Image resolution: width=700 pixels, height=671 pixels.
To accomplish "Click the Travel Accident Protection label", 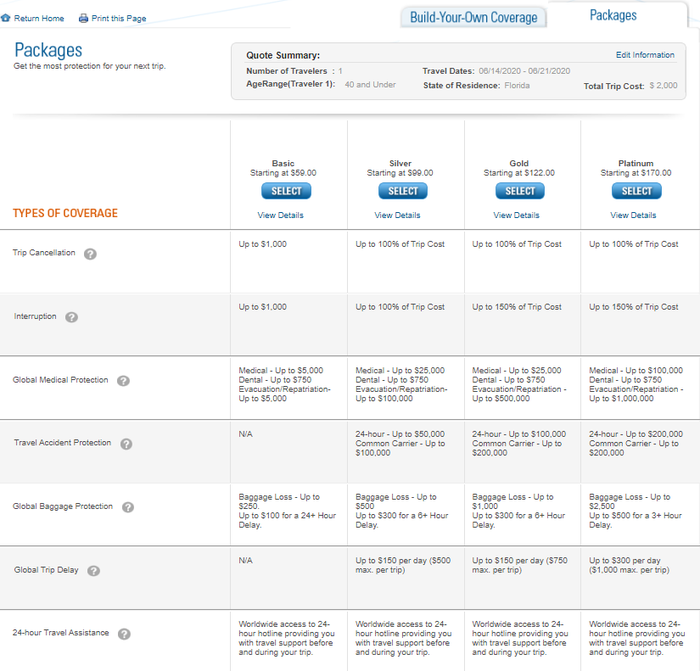I will pyautogui.click(x=62, y=442).
